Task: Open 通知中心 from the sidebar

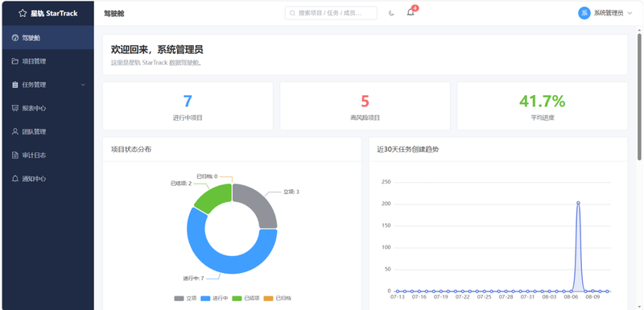Action: click(48, 179)
